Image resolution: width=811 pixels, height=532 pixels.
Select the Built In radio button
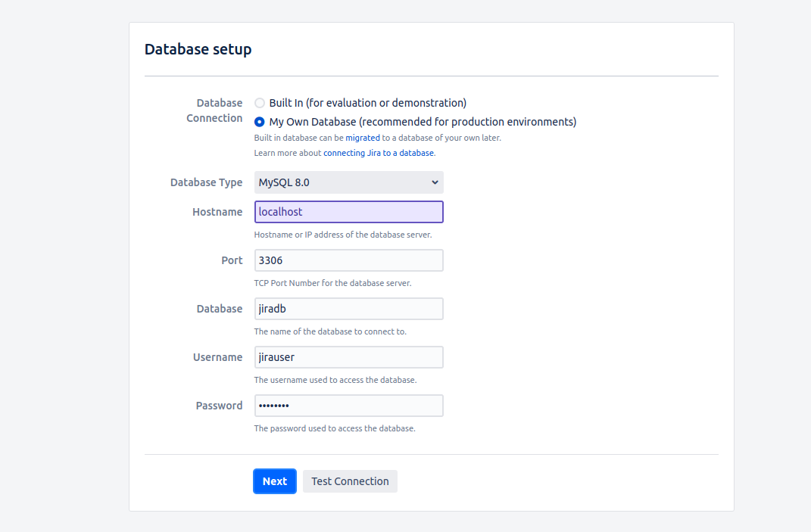pos(260,103)
